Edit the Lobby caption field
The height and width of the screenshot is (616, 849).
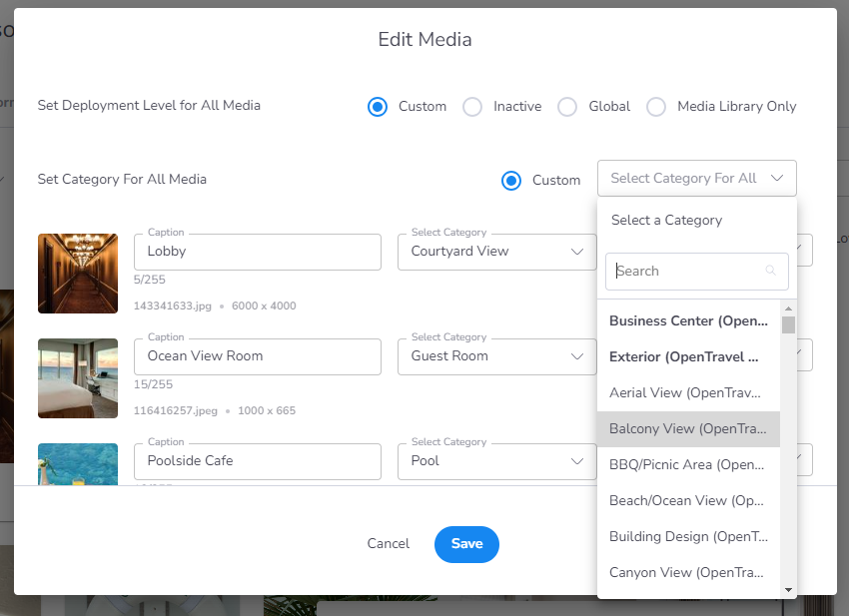click(x=258, y=252)
